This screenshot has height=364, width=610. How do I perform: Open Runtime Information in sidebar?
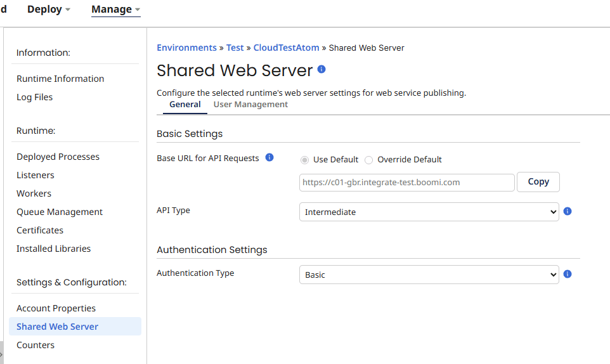click(60, 79)
